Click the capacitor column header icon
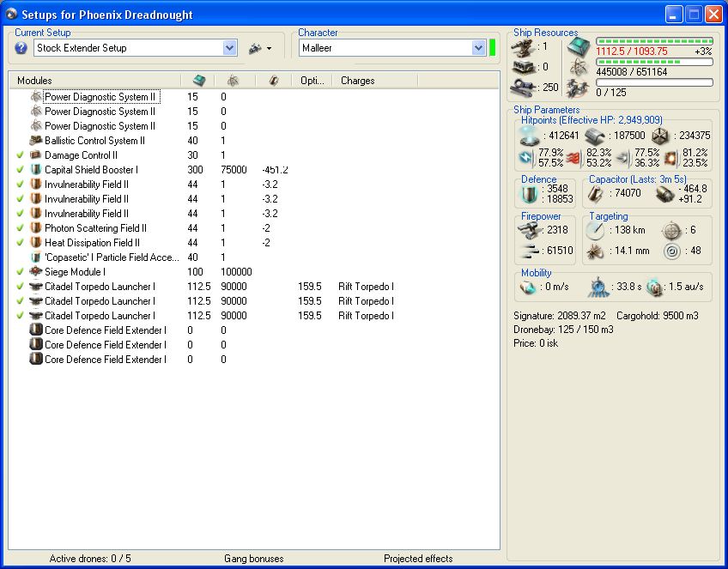This screenshot has width=728, height=569. [x=274, y=81]
